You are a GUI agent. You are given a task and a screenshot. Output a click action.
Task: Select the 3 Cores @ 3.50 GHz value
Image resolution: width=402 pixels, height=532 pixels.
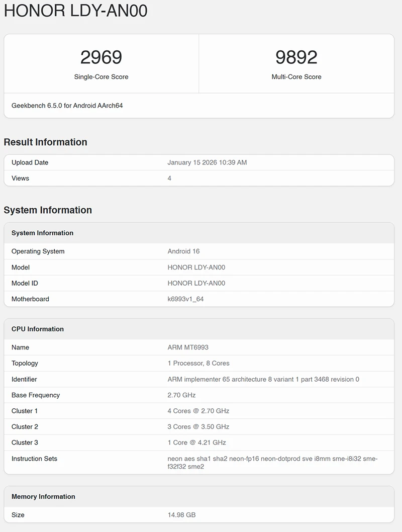click(198, 427)
